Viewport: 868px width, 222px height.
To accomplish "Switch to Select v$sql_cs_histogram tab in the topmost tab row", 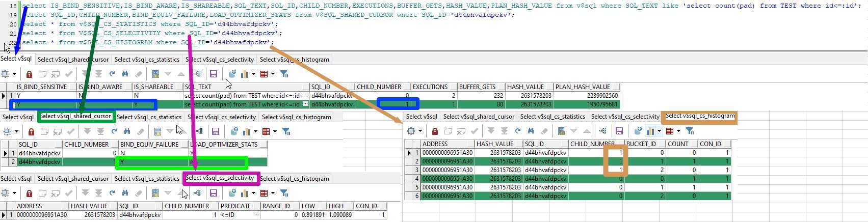I will (x=295, y=60).
